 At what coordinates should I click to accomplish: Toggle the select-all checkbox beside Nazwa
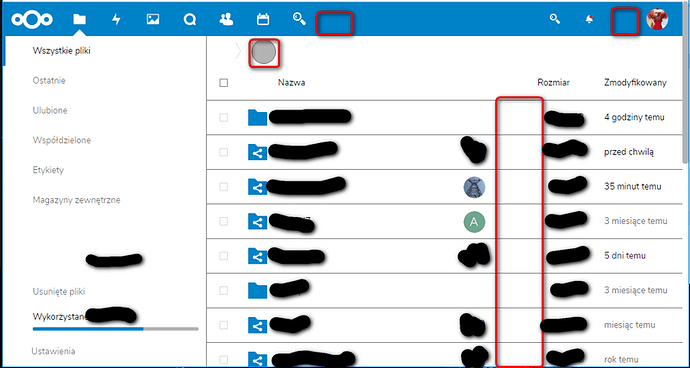coord(224,83)
